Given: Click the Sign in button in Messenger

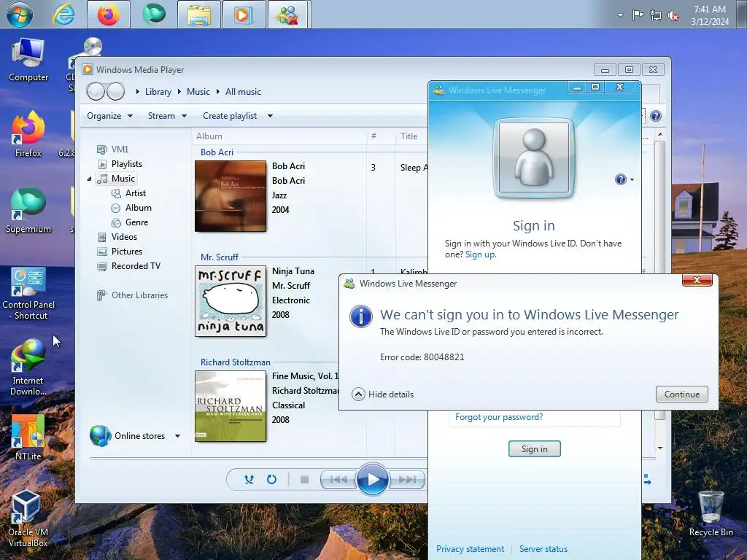Looking at the screenshot, I should [x=534, y=449].
